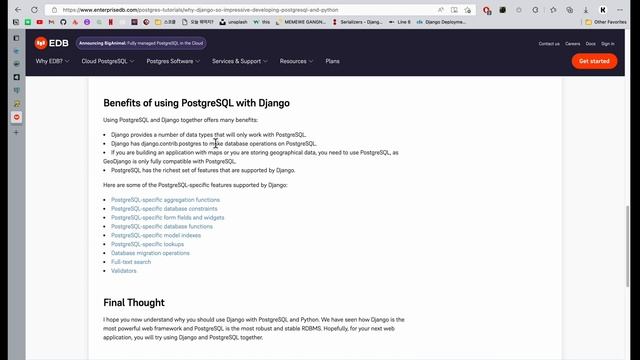Open the Contact us link
640x360 pixels.
tap(549, 44)
